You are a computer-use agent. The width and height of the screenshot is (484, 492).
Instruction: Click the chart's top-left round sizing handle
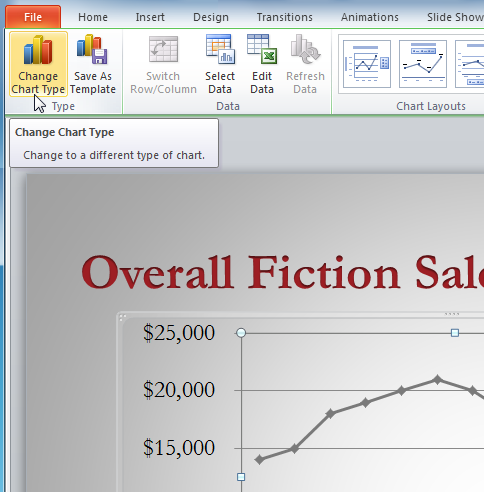click(241, 333)
